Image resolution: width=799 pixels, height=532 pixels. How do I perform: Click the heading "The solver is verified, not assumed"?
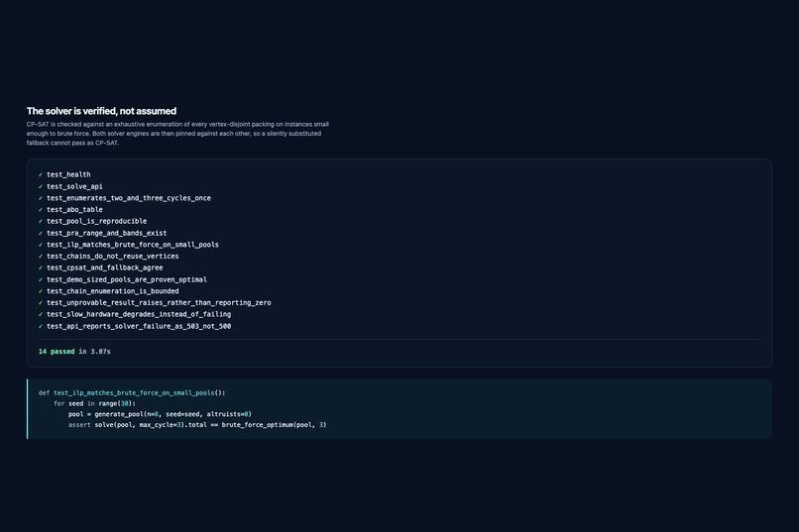[101, 111]
